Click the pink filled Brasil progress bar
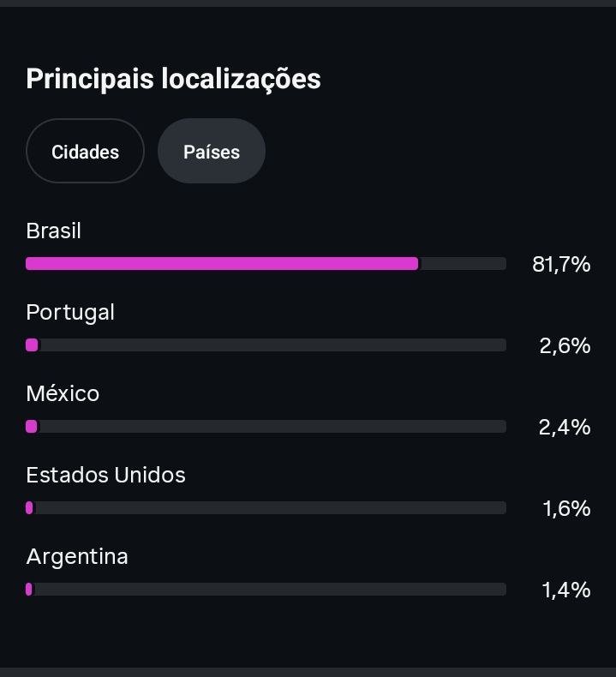Viewport: 616px width, 677px height. click(222, 264)
